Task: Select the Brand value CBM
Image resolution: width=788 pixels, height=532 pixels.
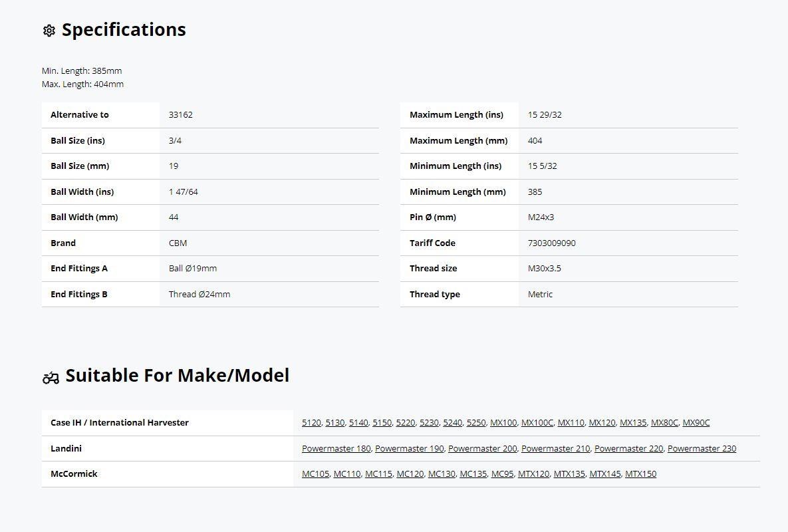Action: [x=178, y=243]
